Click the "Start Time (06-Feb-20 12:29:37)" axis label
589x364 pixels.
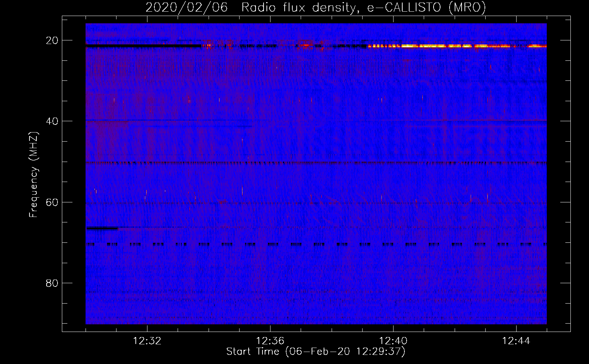pos(316,352)
